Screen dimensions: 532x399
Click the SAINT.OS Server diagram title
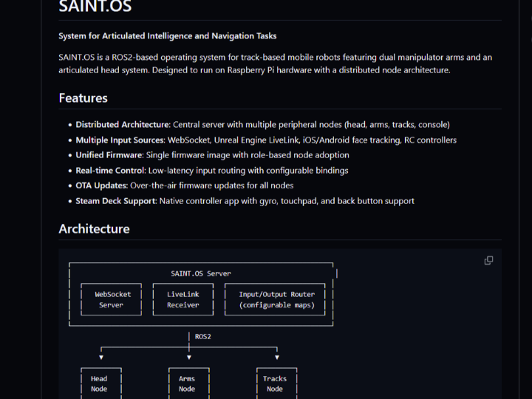[x=201, y=273]
